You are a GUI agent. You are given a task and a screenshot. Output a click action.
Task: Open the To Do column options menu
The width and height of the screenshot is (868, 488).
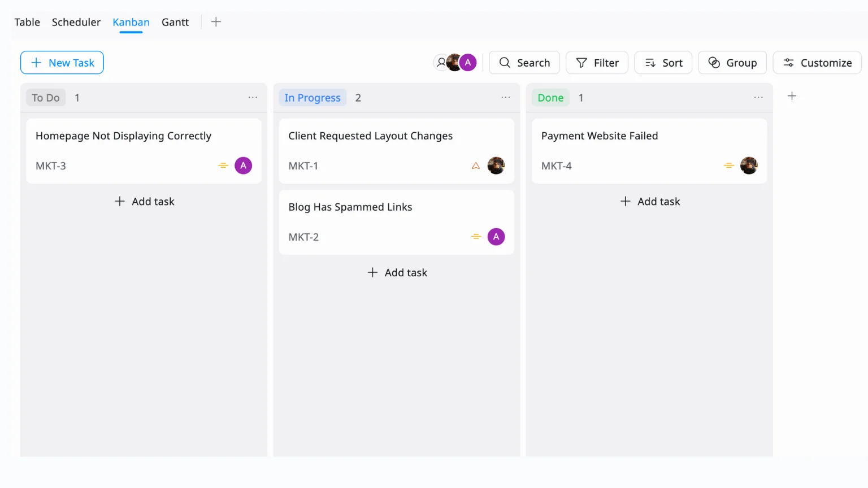click(253, 98)
